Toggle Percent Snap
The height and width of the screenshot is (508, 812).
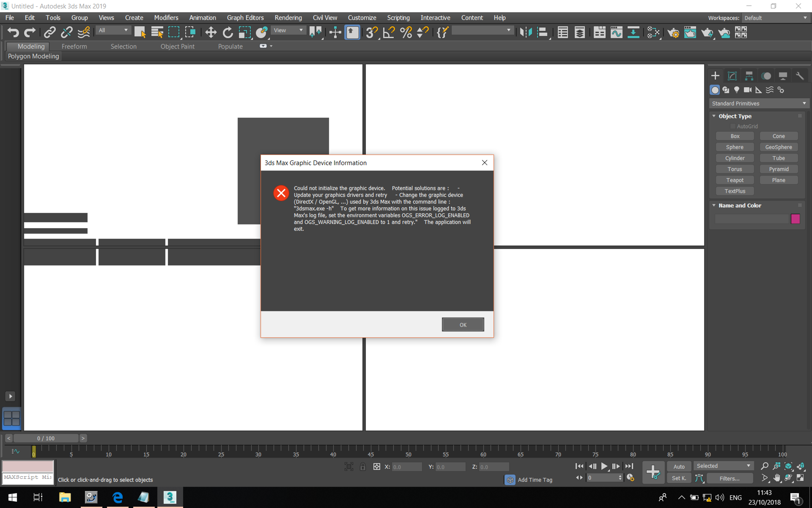click(x=406, y=32)
